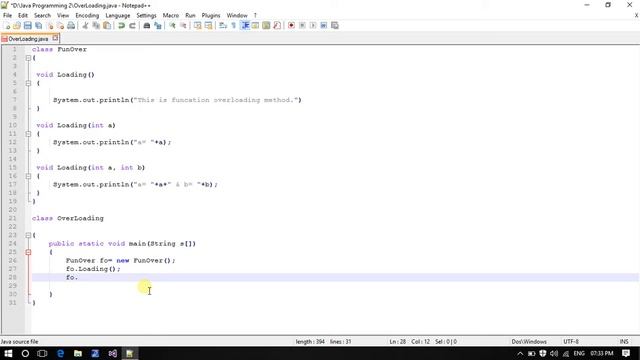This screenshot has height=360, width=640.
Task: Collapse OverLoading class fold marker line 23
Action: coord(28,235)
